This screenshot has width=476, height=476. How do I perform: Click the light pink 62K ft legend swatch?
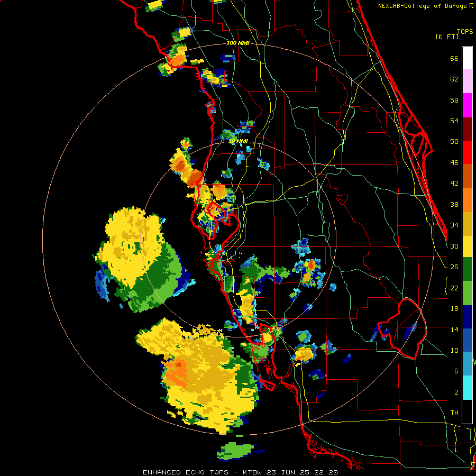tap(467, 81)
